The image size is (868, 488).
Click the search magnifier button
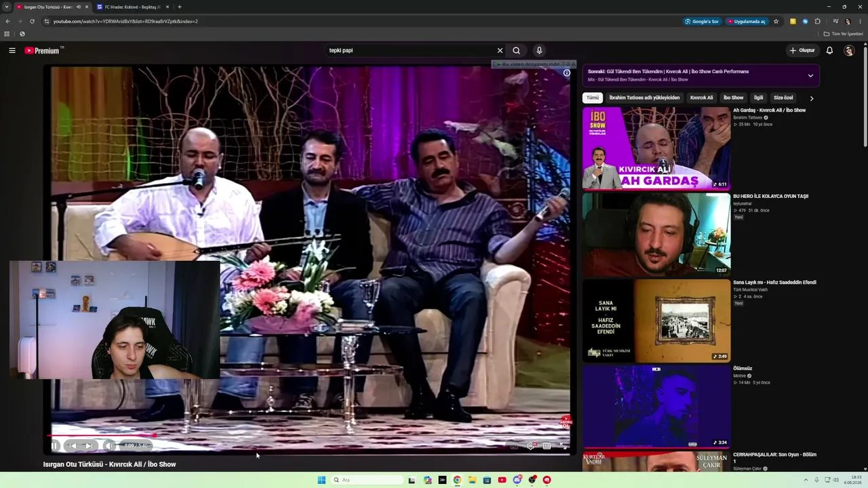pos(516,50)
